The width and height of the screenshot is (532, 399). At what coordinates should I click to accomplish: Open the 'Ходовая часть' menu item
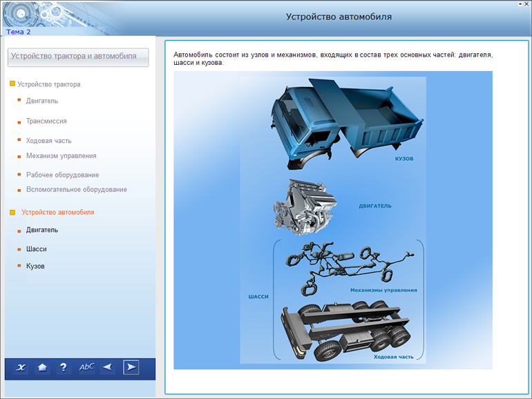tap(48, 141)
